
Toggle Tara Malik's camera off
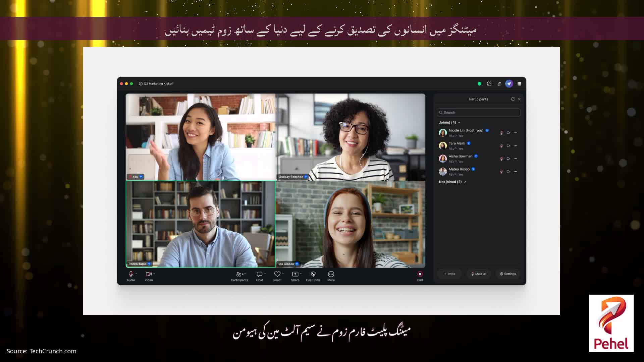[508, 145]
